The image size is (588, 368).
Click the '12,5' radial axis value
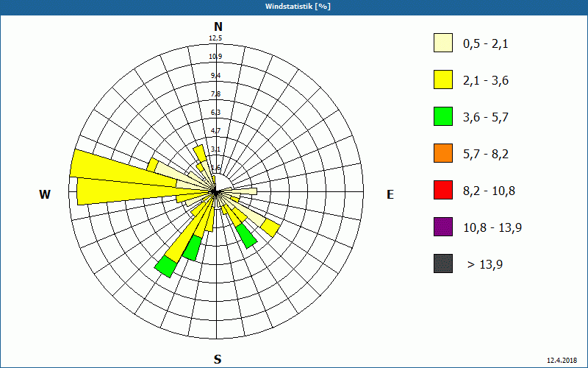tap(215, 38)
